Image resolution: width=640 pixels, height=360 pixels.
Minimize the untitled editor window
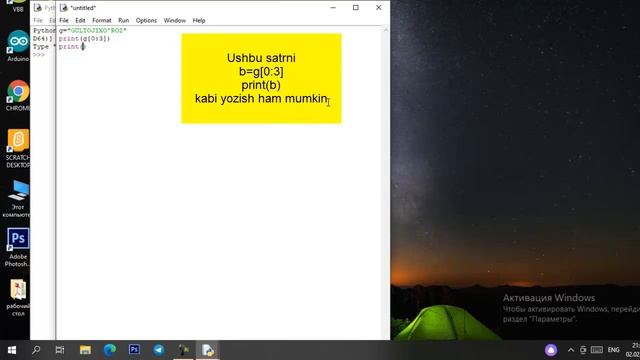coord(333,8)
